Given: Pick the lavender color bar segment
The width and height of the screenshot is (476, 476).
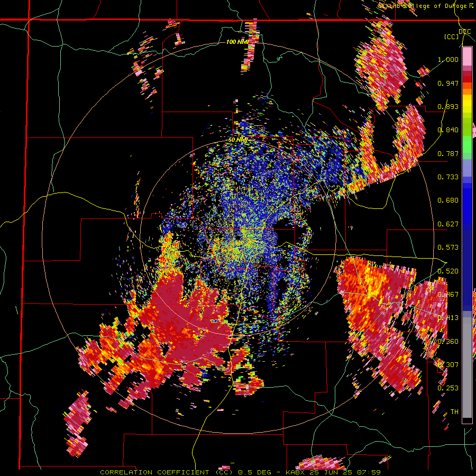Looking at the screenshot, I should point(467,168).
